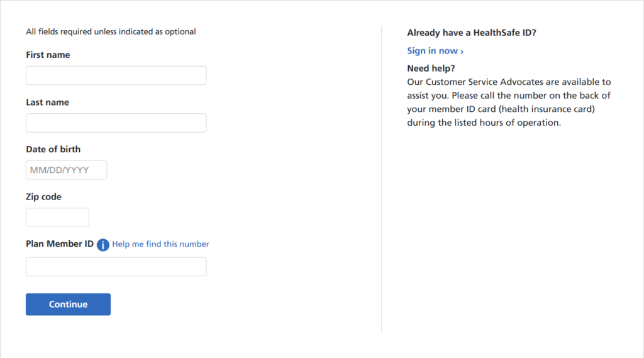The image size is (644, 358).
Task: Click the vertical divider between form and help
Action: pos(382,179)
